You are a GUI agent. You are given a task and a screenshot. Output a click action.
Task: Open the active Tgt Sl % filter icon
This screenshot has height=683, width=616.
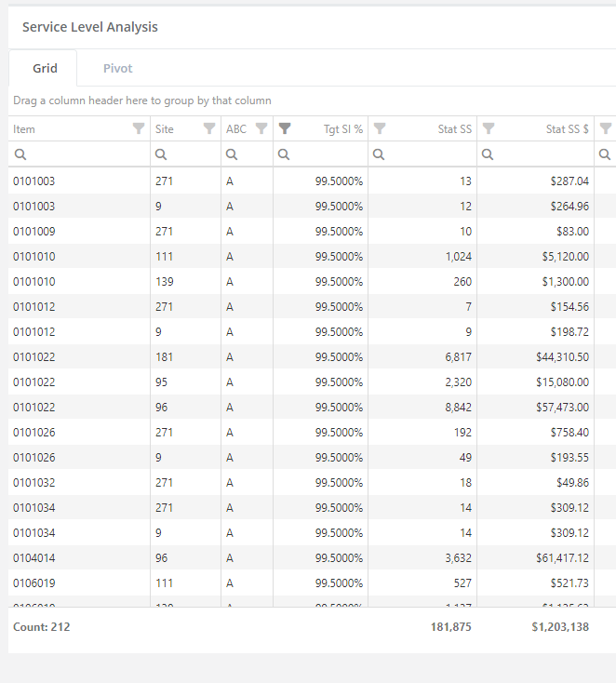(x=285, y=128)
